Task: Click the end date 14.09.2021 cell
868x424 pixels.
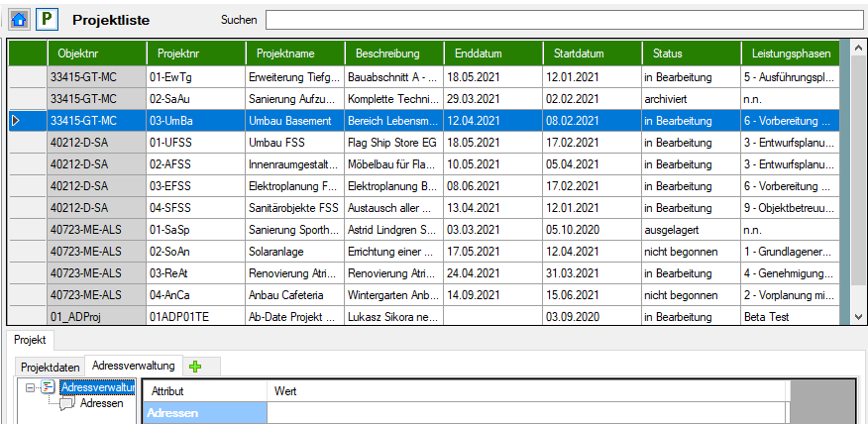Action: pos(493,295)
